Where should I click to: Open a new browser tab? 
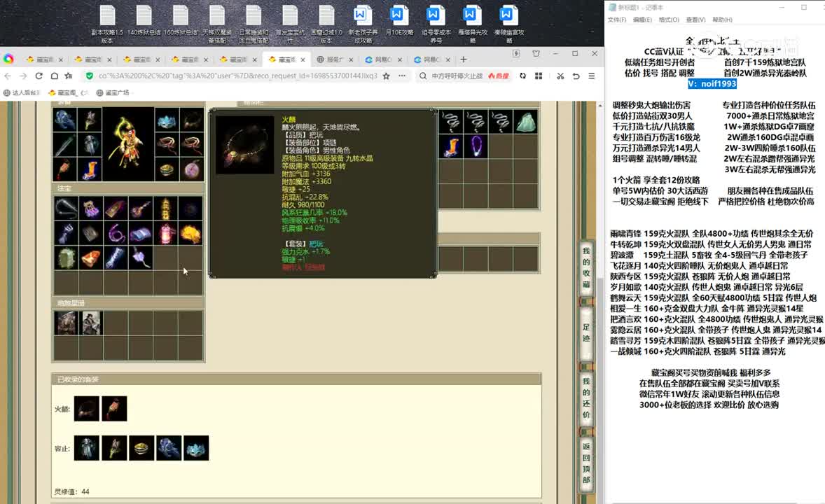[x=464, y=59]
